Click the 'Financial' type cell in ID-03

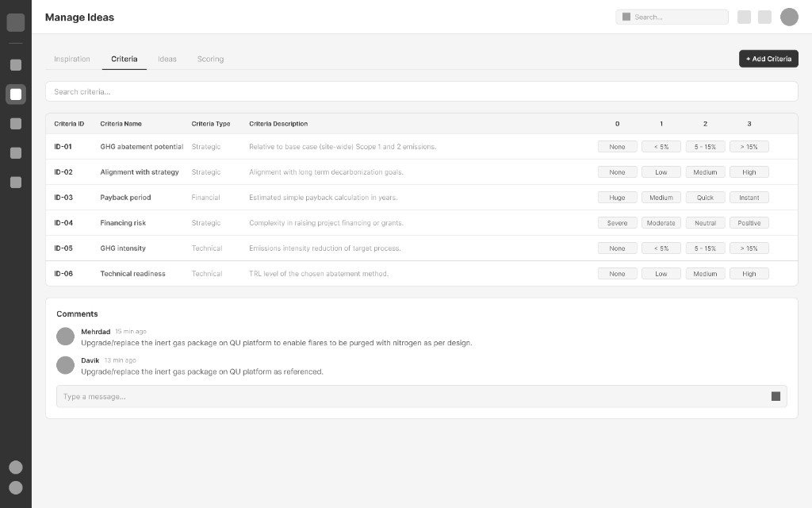click(205, 198)
